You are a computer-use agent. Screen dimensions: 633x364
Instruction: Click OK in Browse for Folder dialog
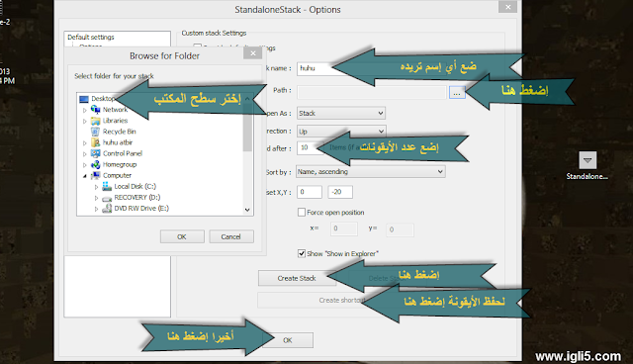182,236
